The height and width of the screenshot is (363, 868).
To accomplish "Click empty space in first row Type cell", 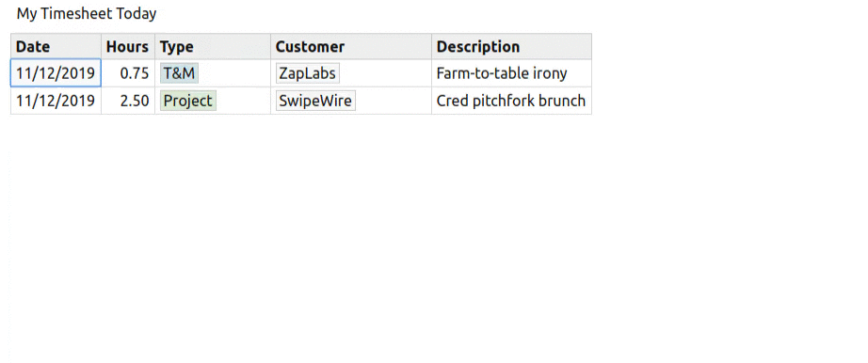I will [234, 73].
